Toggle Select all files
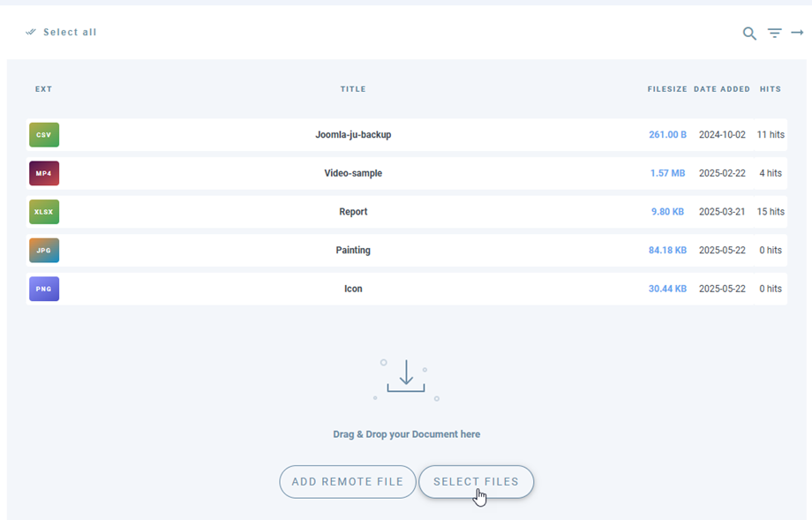 [62, 33]
